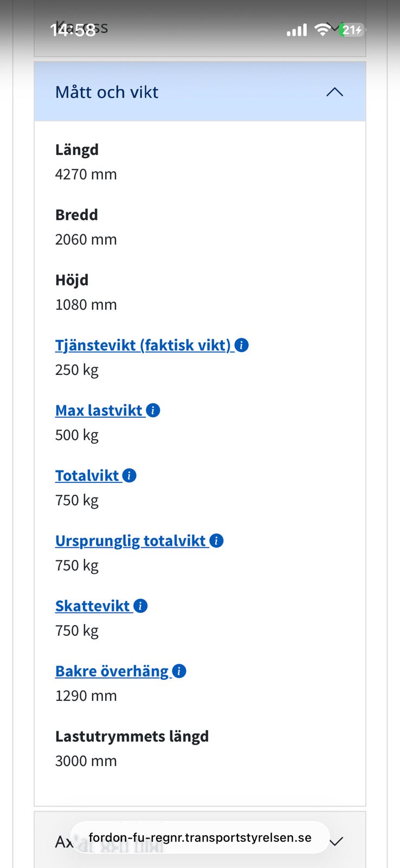Click the Mått och vikt header title
The width and height of the screenshot is (400, 868).
point(107,92)
